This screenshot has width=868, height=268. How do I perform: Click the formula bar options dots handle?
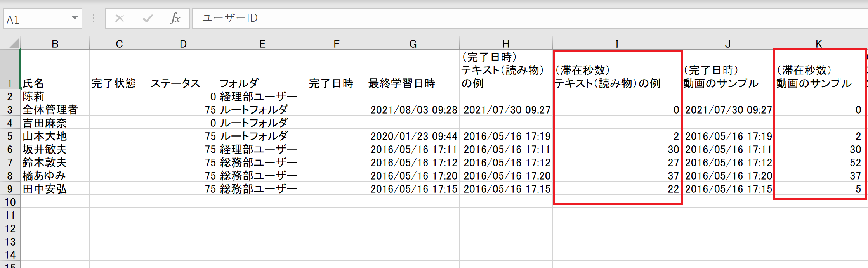(94, 18)
